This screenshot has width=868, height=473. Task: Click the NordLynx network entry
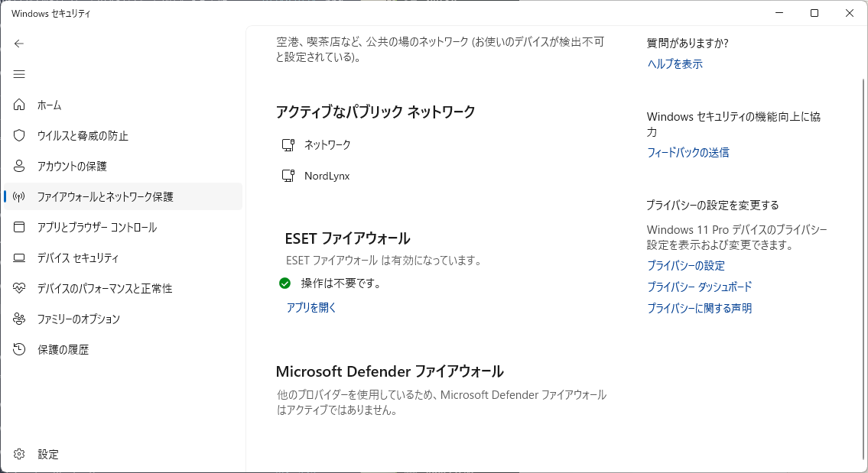[327, 176]
